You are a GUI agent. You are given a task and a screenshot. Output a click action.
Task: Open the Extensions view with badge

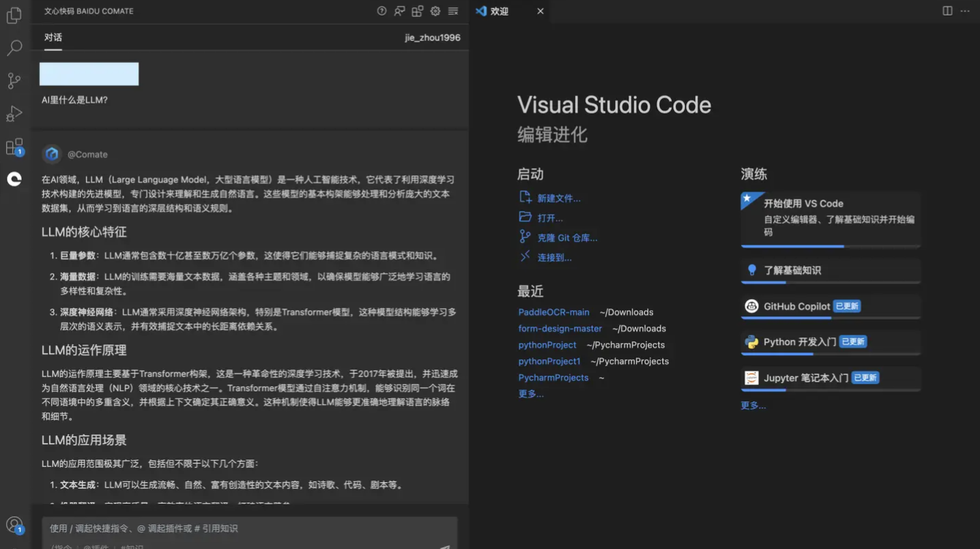14,147
